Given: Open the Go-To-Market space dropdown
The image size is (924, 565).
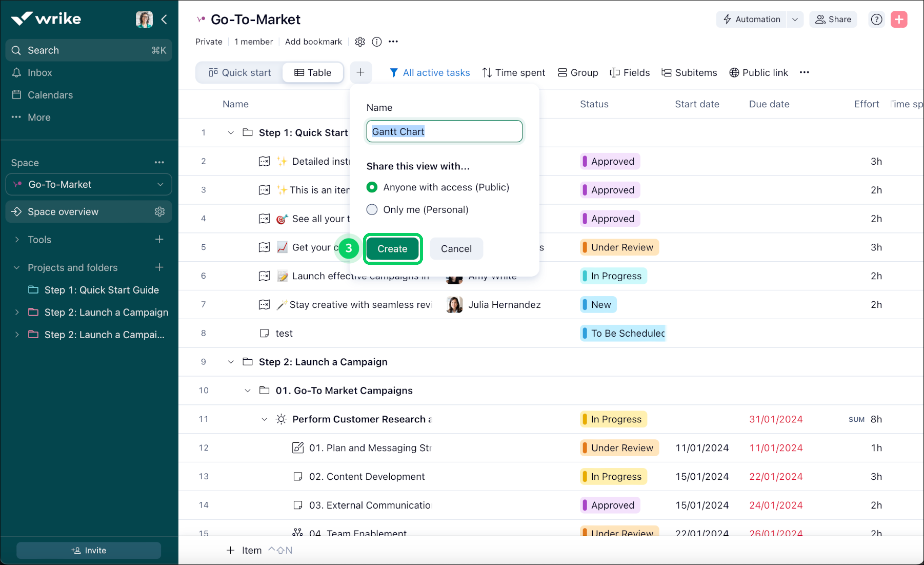Looking at the screenshot, I should 160,184.
